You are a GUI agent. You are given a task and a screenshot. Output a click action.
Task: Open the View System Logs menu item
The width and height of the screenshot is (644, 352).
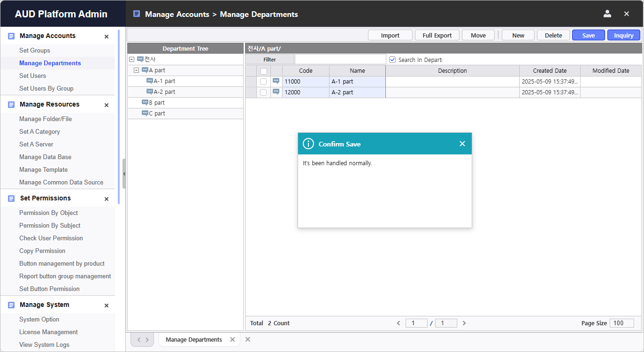(x=44, y=344)
